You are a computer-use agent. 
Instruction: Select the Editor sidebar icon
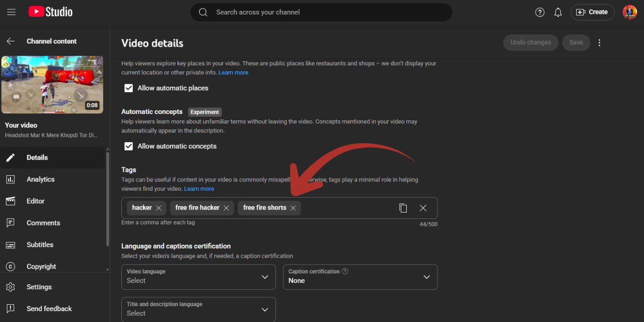(36, 201)
